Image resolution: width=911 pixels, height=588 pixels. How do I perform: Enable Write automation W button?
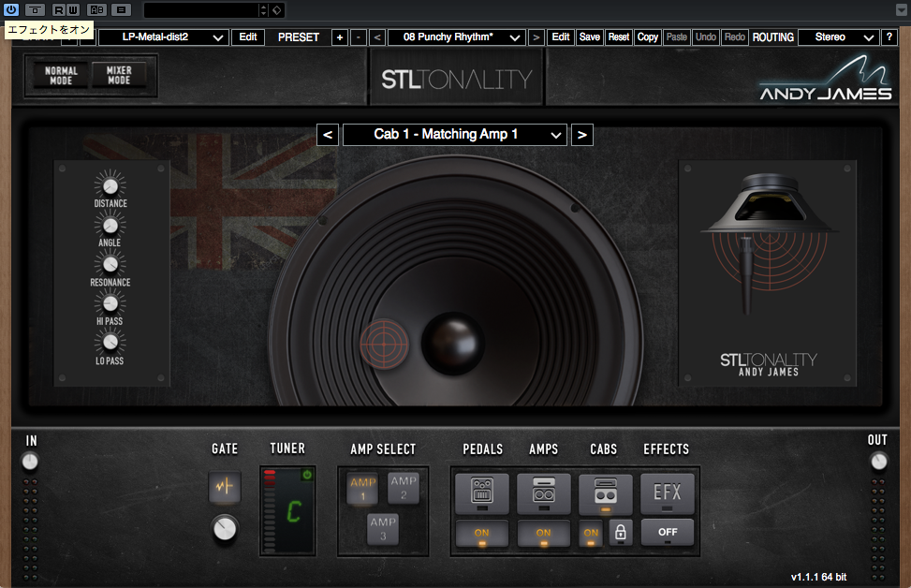(x=73, y=9)
